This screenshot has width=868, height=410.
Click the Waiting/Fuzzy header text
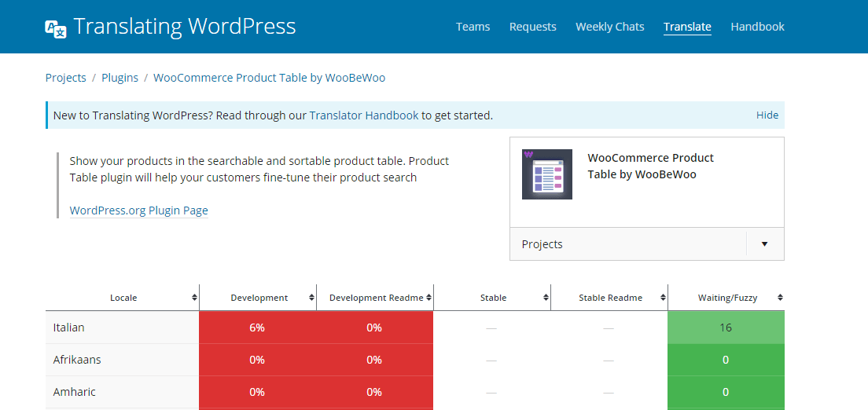tap(727, 298)
